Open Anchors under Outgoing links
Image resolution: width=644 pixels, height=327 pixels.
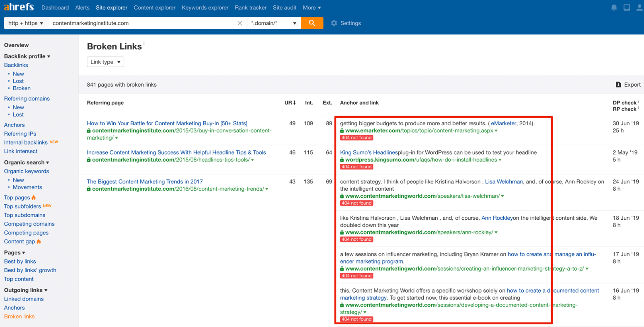coord(15,308)
